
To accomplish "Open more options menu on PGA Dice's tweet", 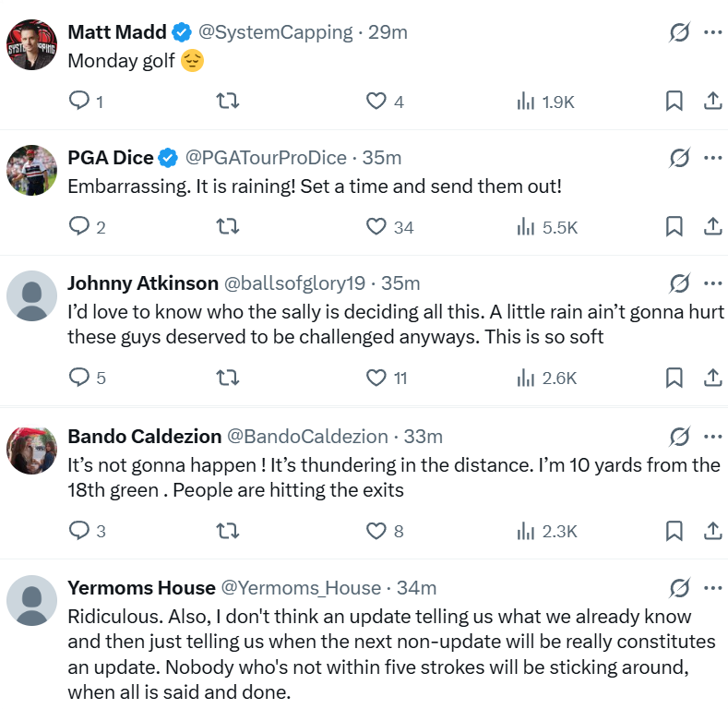I will (x=712, y=158).
